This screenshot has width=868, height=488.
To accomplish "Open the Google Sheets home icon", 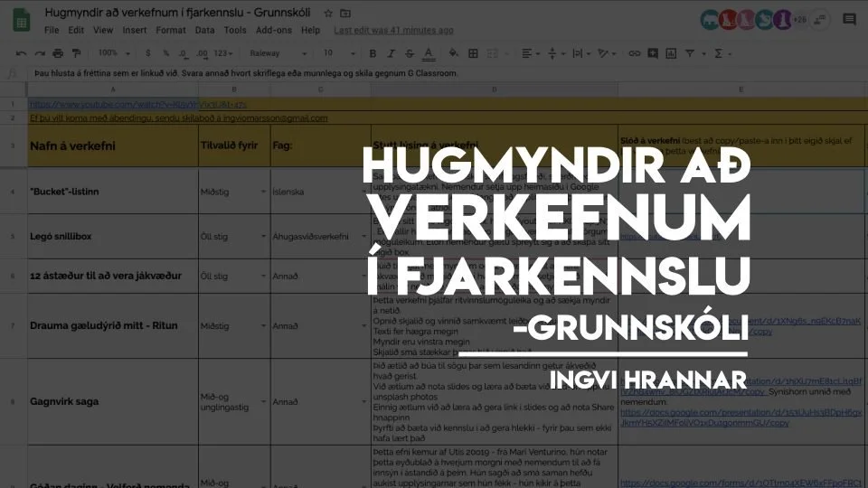I will point(21,20).
